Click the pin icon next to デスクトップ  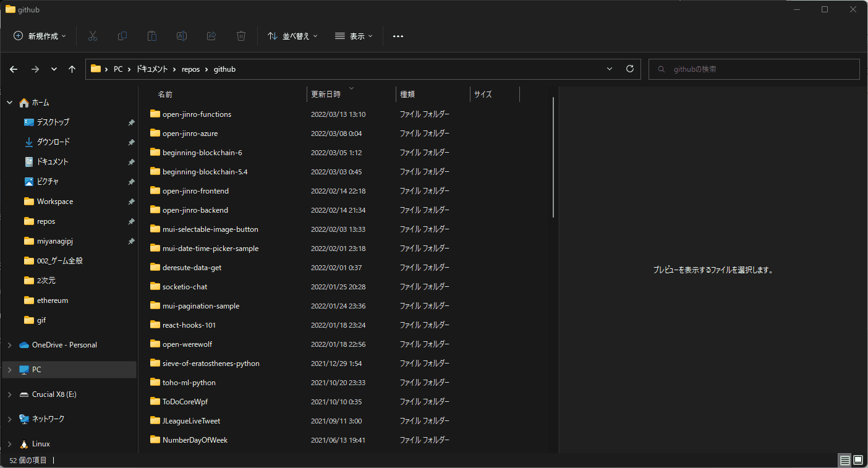131,122
